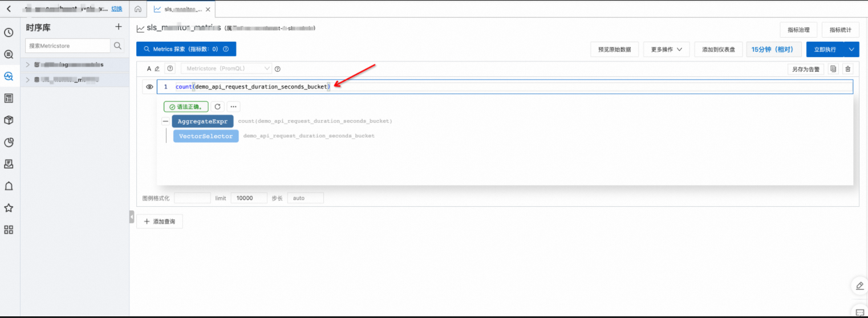Click the refresh icon beside syntax status
Viewport: 868px width, 318px height.
(217, 107)
